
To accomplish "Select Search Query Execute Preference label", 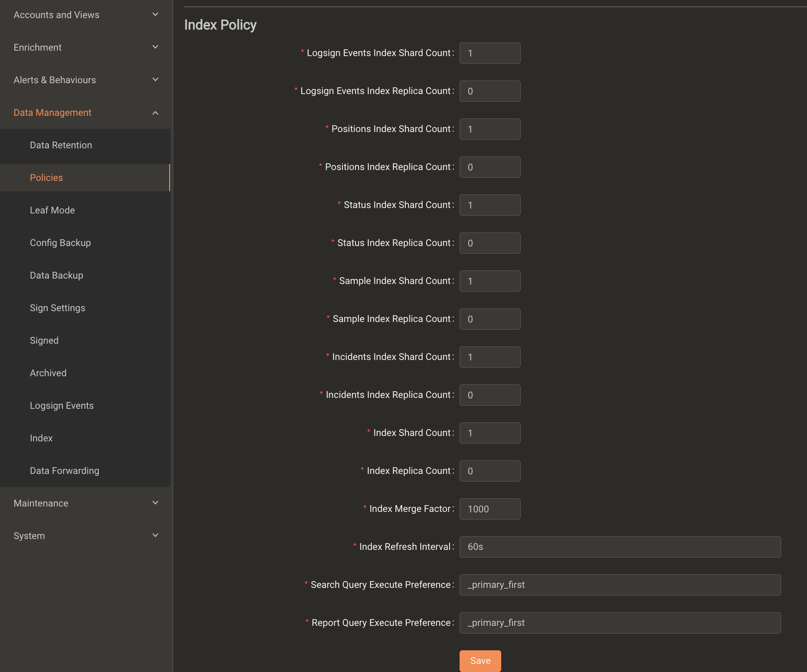I will [x=380, y=585].
